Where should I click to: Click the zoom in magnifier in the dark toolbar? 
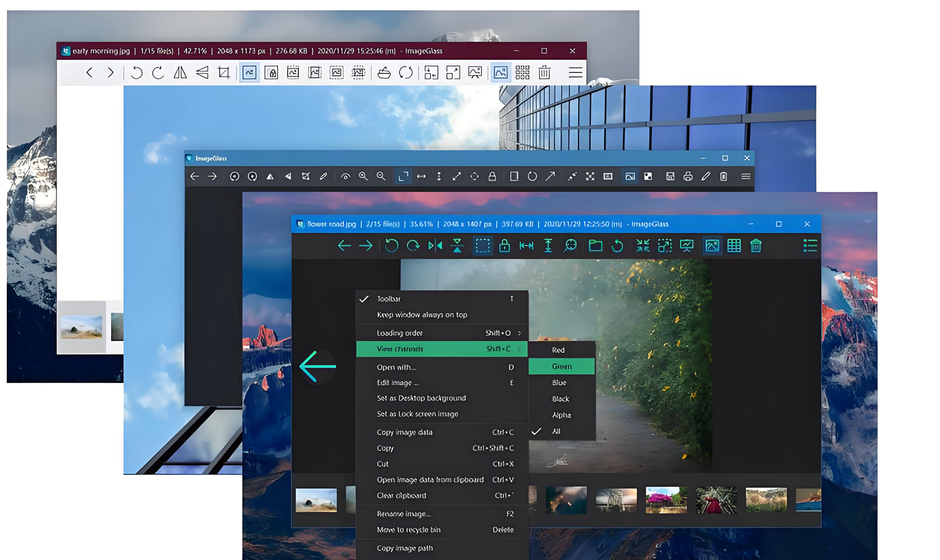pyautogui.click(x=363, y=177)
